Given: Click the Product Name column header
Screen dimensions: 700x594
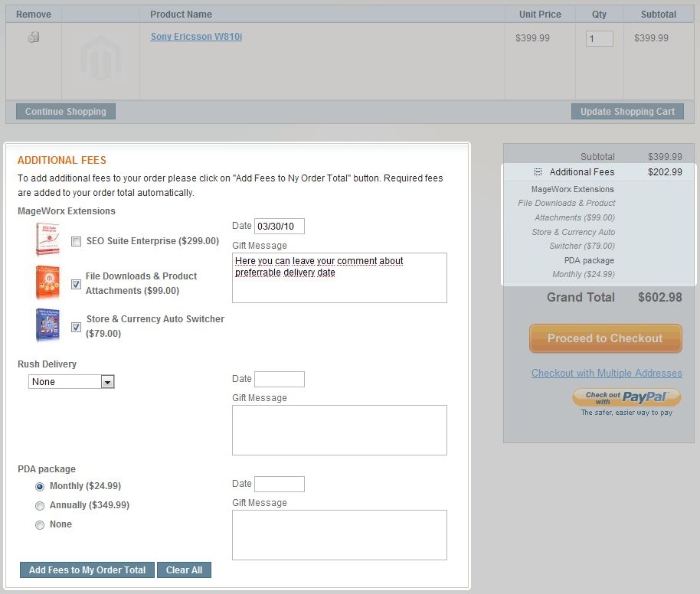Looking at the screenshot, I should 181,15.
